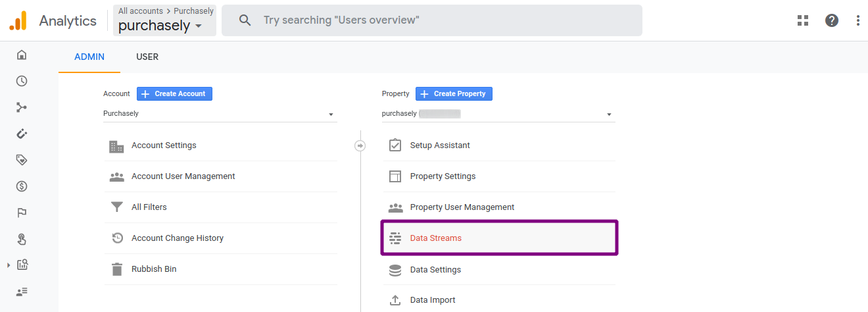The height and width of the screenshot is (312, 868).
Task: Click the Account Settings building icon
Action: coord(116,146)
